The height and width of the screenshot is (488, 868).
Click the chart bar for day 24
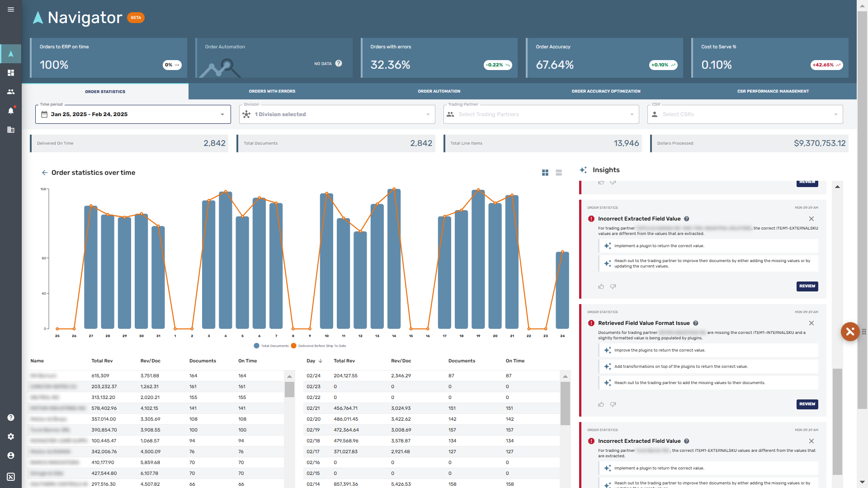click(x=562, y=290)
